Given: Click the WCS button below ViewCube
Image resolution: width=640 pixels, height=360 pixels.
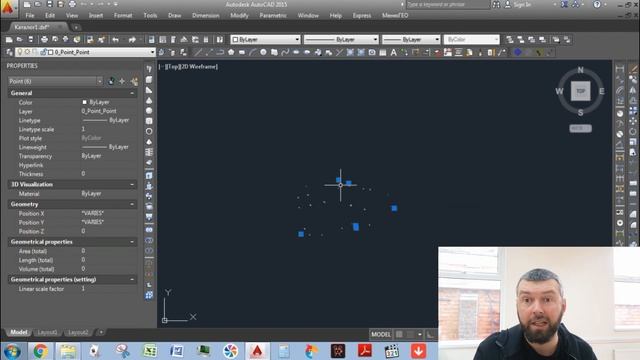Looking at the screenshot, I should click(x=580, y=128).
